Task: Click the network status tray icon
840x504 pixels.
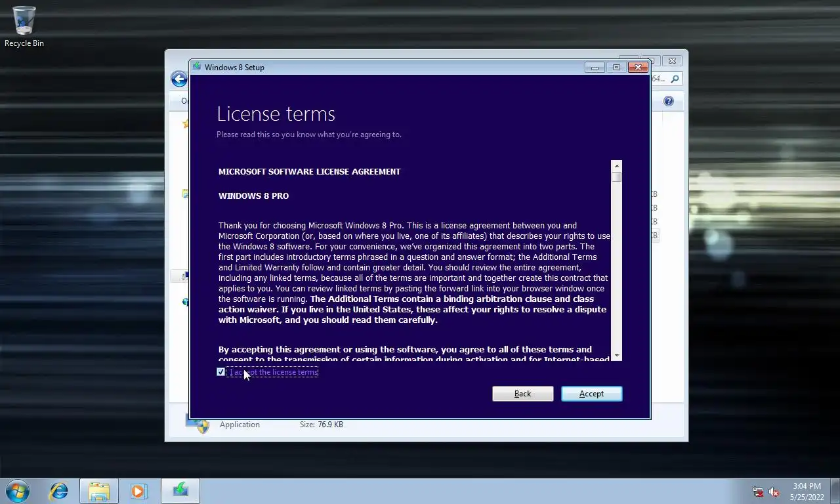Action: [758, 492]
